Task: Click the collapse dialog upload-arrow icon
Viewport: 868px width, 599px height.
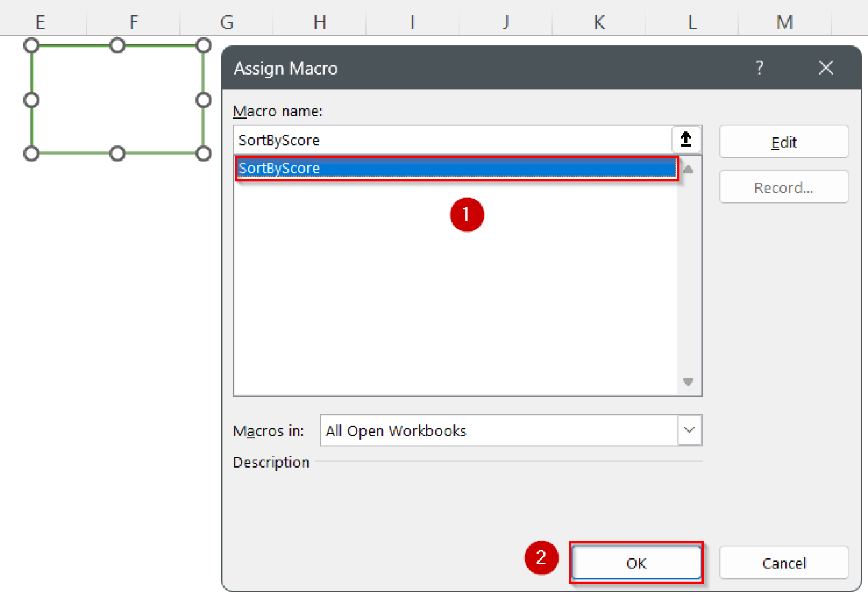Action: click(686, 139)
